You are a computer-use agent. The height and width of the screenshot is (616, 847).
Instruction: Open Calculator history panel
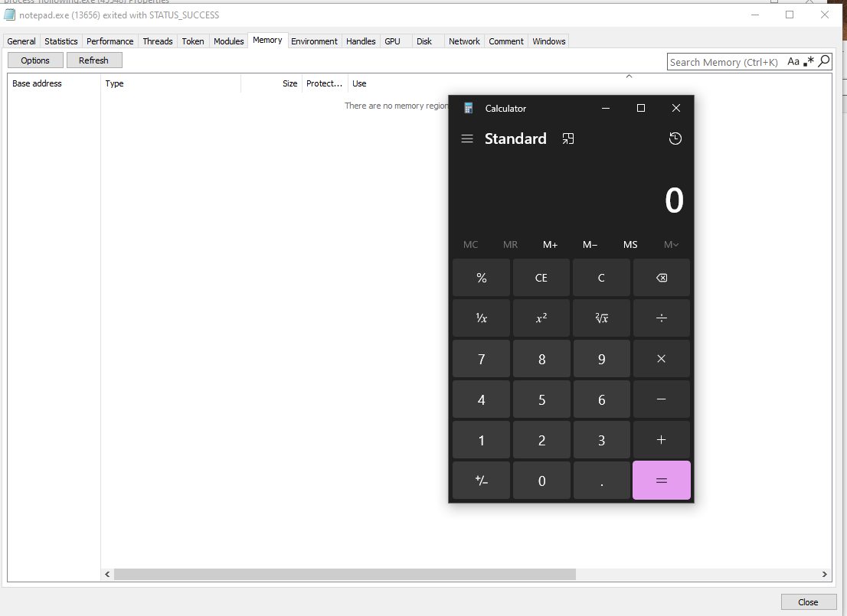[x=675, y=139]
